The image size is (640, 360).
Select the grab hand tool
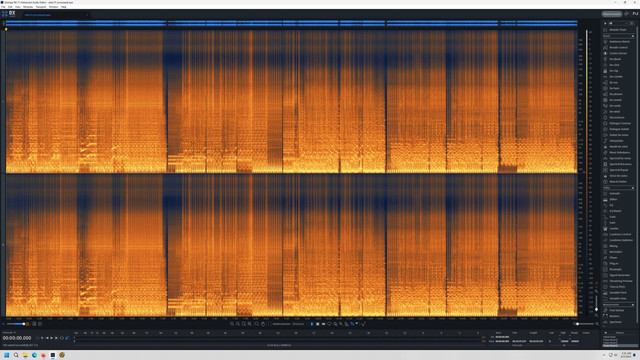coord(263,324)
